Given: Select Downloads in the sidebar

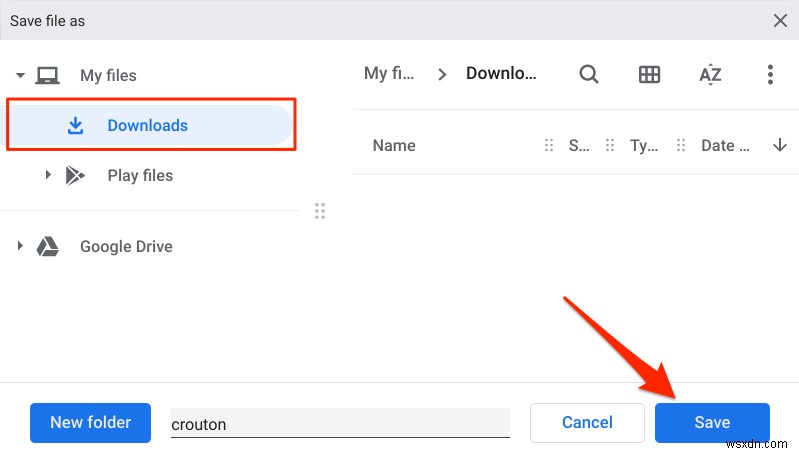Looking at the screenshot, I should pos(147,126).
